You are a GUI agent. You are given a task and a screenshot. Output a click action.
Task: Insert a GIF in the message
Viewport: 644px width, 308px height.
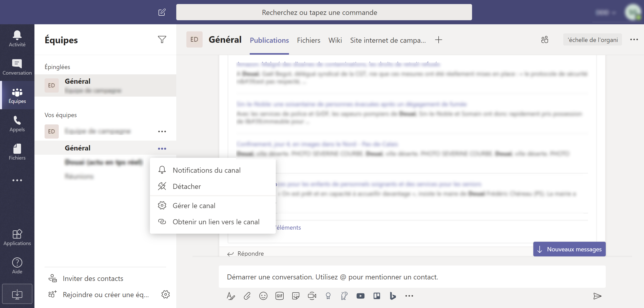(x=279, y=296)
